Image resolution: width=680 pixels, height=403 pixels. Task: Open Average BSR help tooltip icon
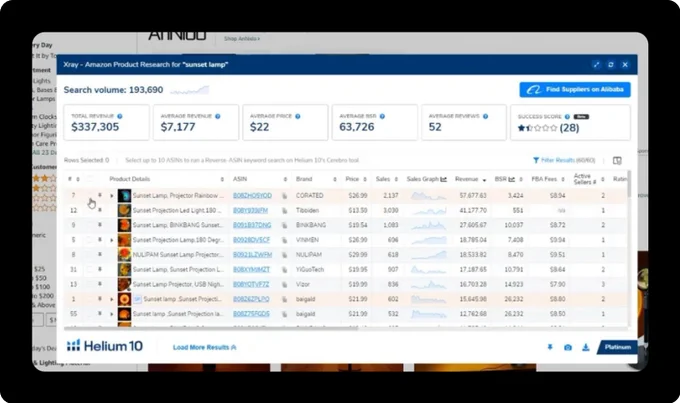pos(382,116)
